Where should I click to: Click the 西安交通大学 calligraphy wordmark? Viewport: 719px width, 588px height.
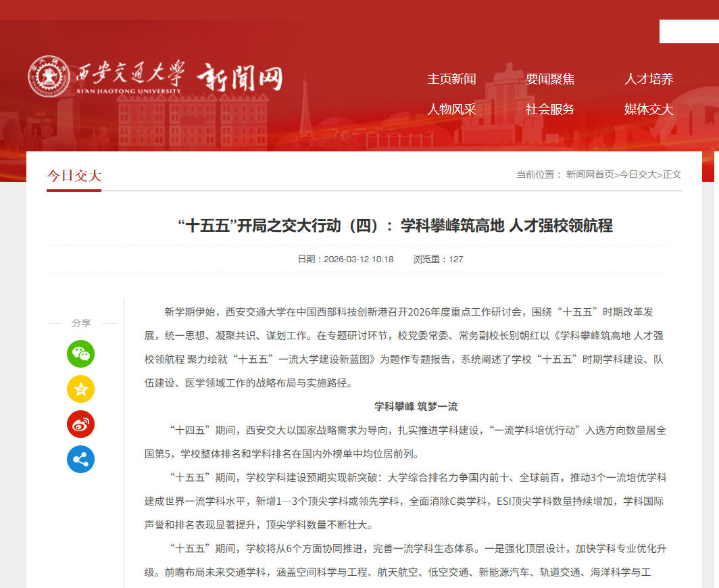[x=128, y=74]
